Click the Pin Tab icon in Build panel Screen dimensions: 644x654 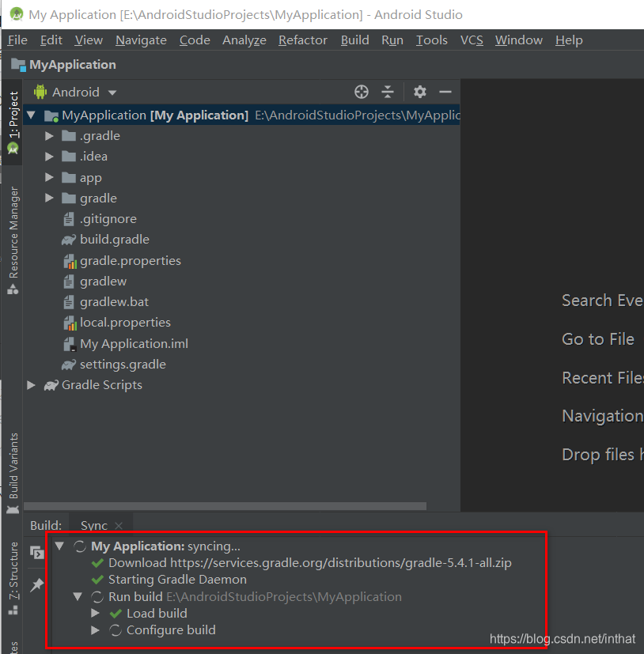point(36,584)
